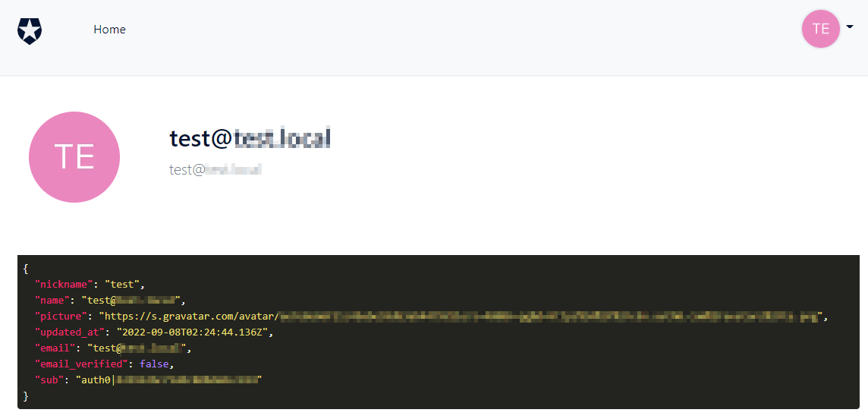Click the small TE avatar in navbar
The height and width of the screenshot is (419, 868).
point(821,29)
